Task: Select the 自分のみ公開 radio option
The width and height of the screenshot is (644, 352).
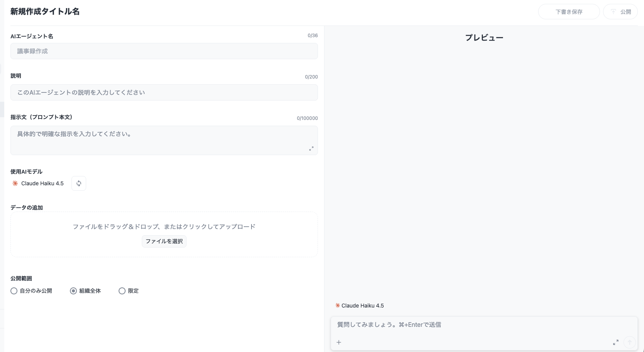Action: coord(14,291)
